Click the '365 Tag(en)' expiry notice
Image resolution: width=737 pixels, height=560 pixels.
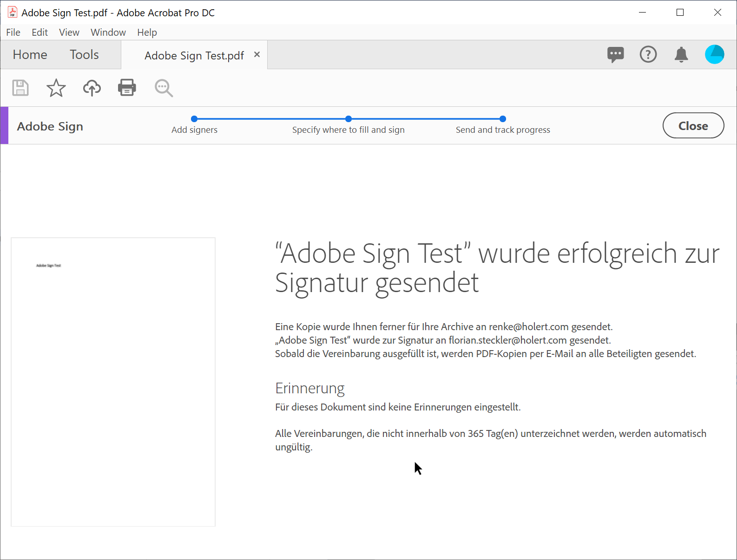tap(491, 440)
